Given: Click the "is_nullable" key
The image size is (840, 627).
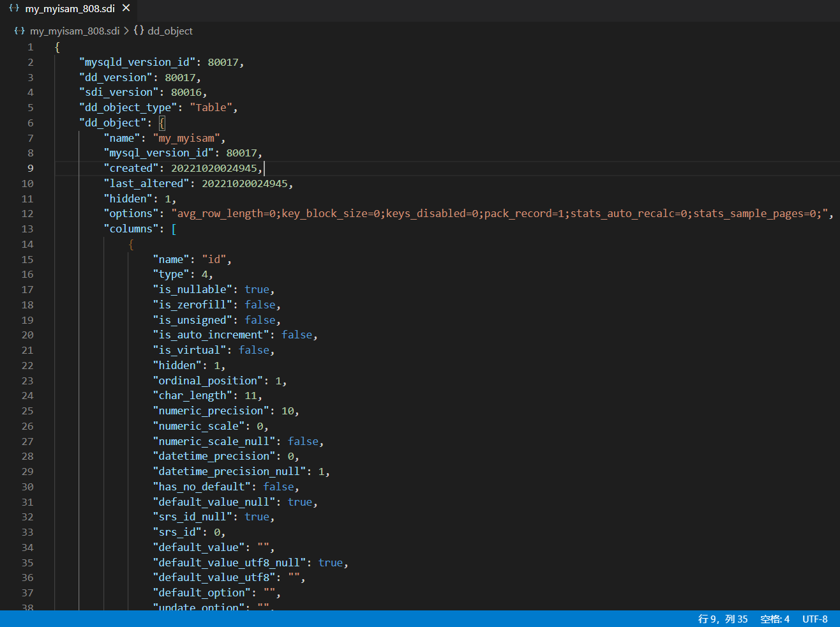Looking at the screenshot, I should point(193,290).
